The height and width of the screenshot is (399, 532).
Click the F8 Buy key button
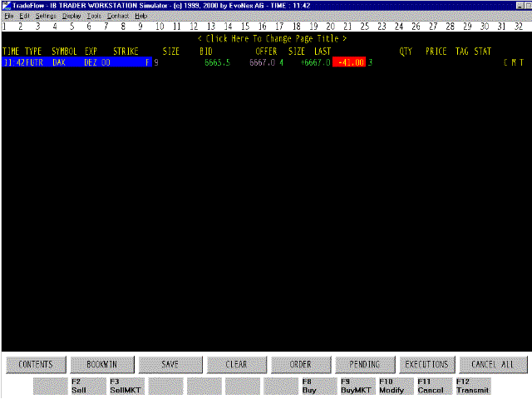(x=319, y=386)
